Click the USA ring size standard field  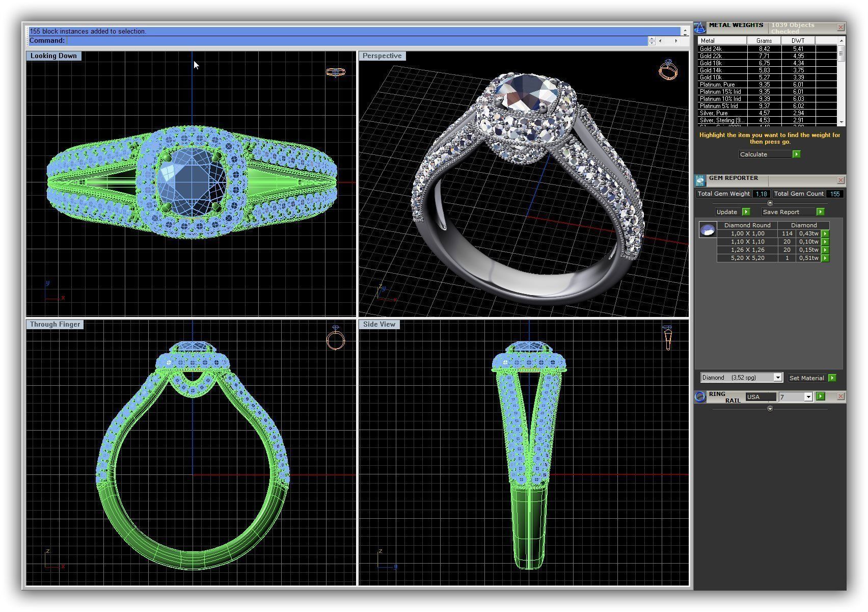click(x=761, y=397)
